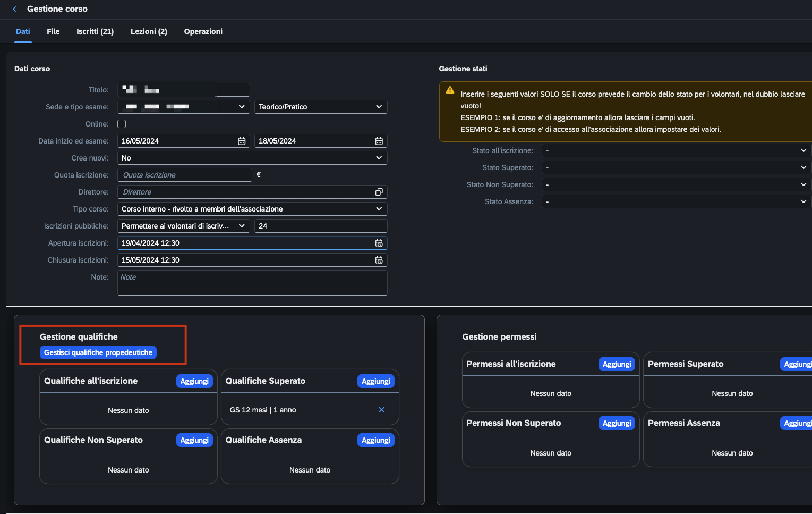
Task: Click the yellow warning icon in Gestione stati
Action: click(450, 90)
